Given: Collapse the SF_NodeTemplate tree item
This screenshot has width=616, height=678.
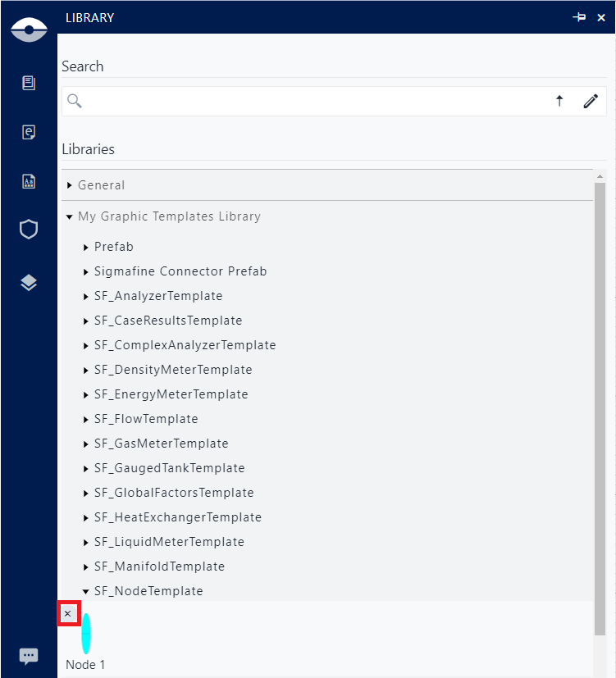Looking at the screenshot, I should (86, 591).
